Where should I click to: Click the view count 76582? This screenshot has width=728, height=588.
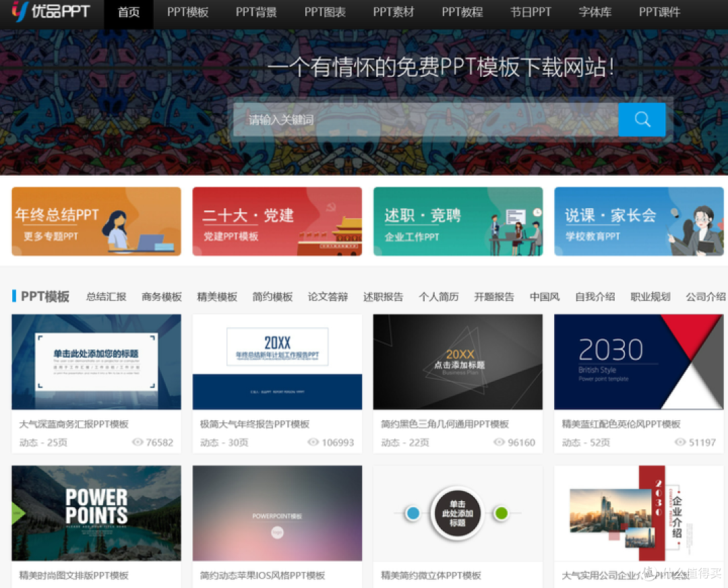160,443
